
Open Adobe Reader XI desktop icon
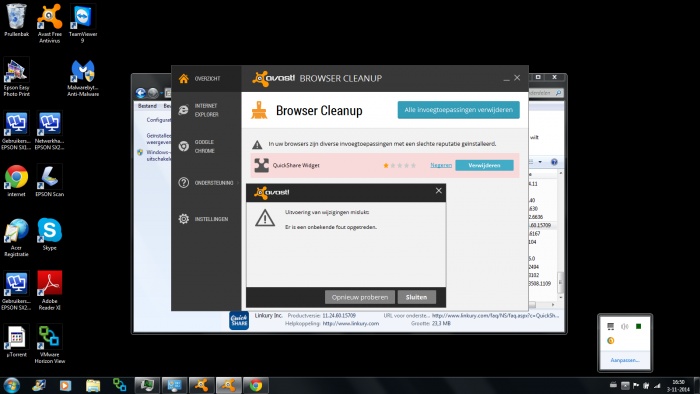[50, 290]
